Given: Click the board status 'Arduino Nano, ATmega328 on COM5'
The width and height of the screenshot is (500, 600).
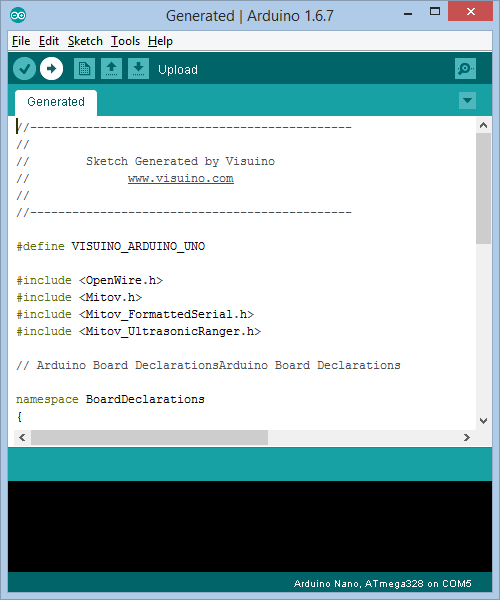Looking at the screenshot, I should pyautogui.click(x=383, y=584).
